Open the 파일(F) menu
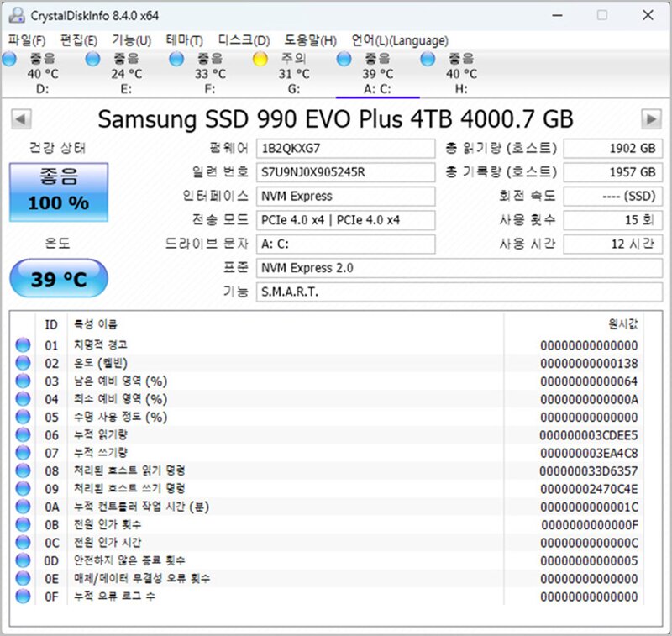 pos(27,40)
